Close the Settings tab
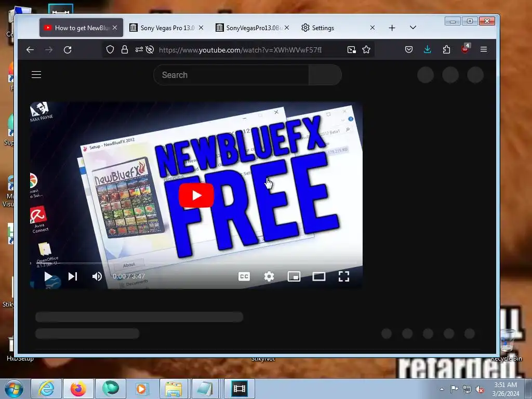This screenshot has height=399, width=532. pyautogui.click(x=373, y=28)
